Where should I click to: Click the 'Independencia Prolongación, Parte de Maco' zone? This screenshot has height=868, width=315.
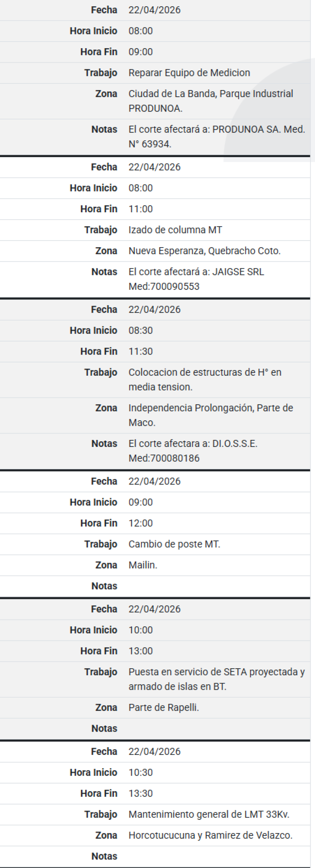tap(210, 415)
